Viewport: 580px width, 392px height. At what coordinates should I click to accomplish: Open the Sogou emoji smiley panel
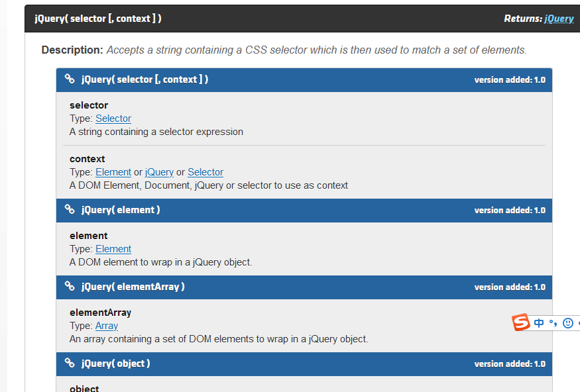coord(567,323)
